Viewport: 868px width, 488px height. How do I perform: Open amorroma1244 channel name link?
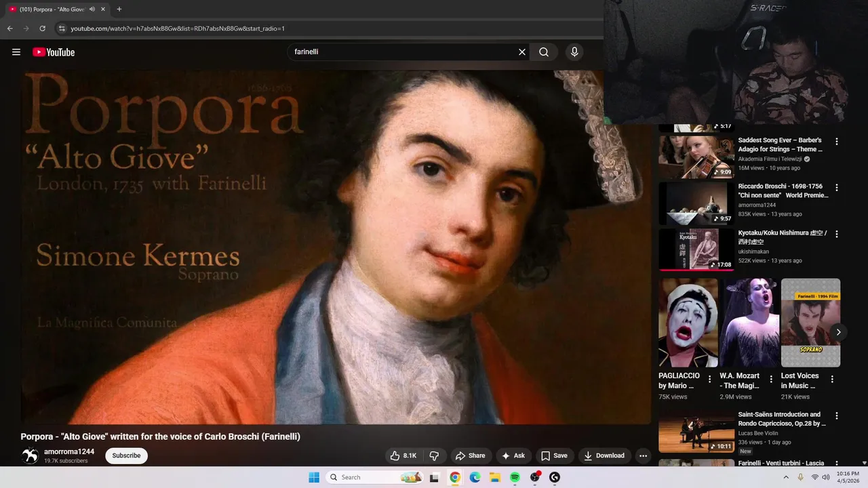(69, 451)
